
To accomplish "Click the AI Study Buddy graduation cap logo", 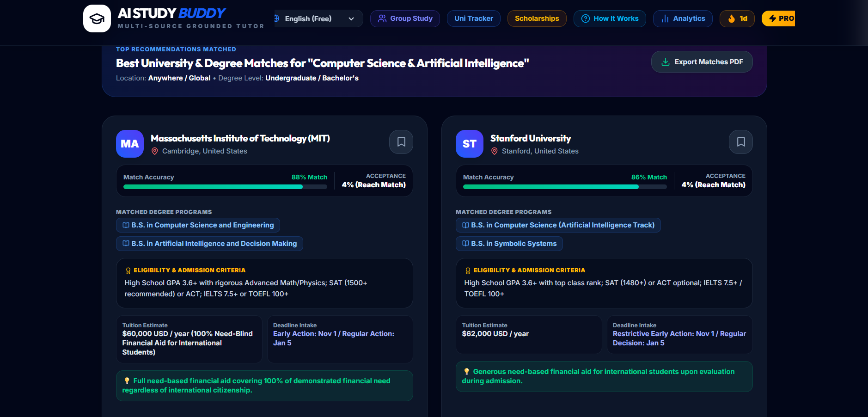I will (x=97, y=18).
